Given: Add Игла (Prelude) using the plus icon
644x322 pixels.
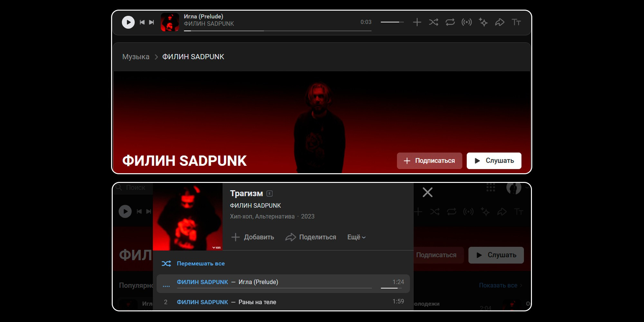Looking at the screenshot, I should point(417,22).
